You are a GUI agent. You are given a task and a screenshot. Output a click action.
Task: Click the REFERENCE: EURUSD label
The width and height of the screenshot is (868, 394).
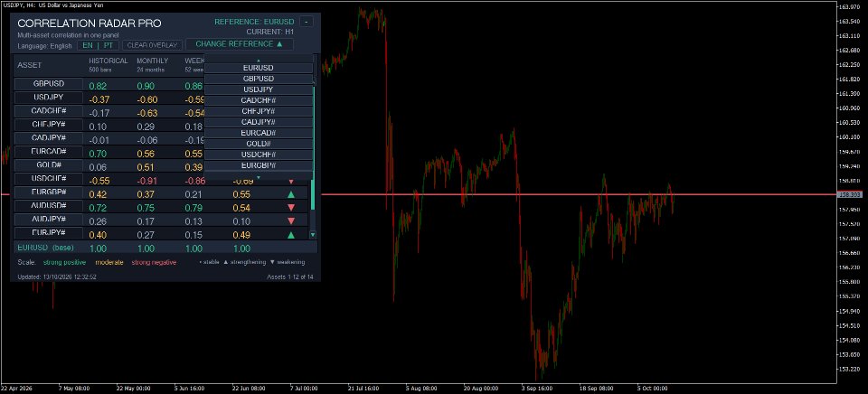click(x=255, y=22)
